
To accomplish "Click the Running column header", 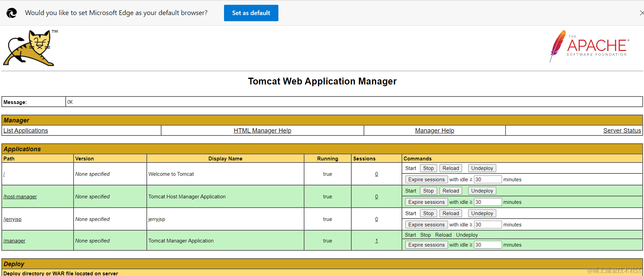I will 328,159.
